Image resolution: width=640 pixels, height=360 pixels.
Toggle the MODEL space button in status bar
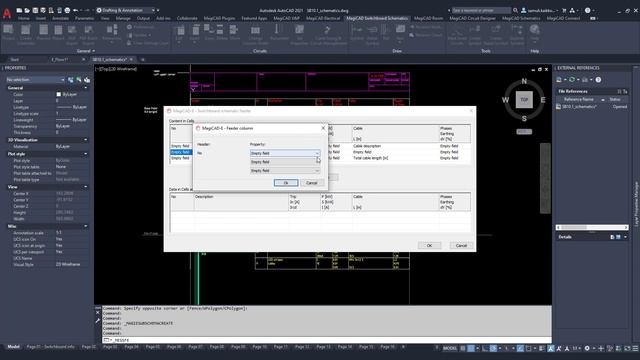click(x=450, y=348)
